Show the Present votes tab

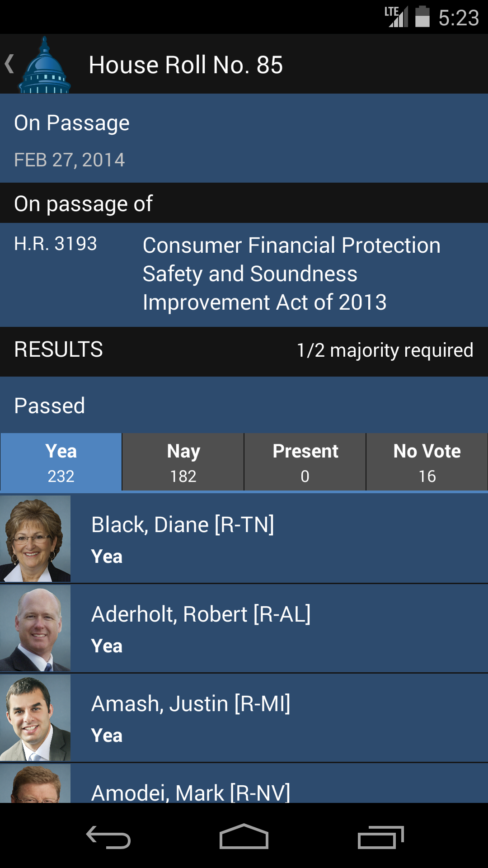(x=305, y=462)
